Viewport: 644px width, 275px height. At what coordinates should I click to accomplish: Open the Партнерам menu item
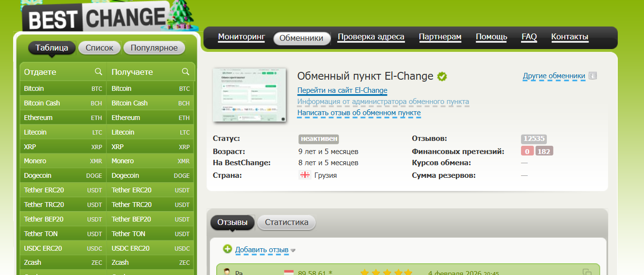(440, 37)
